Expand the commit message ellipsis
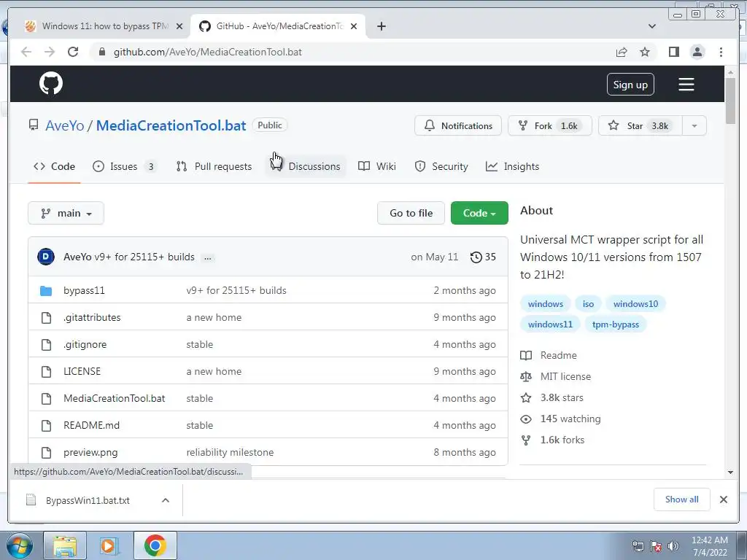 coord(208,257)
